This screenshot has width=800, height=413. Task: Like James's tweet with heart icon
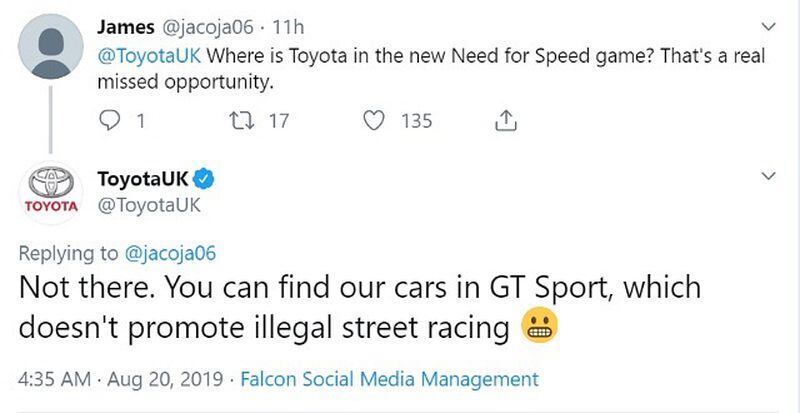[373, 121]
